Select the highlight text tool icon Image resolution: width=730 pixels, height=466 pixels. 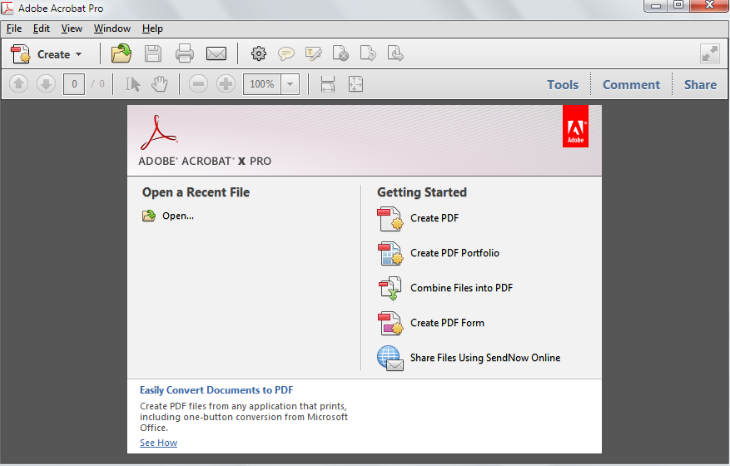313,54
